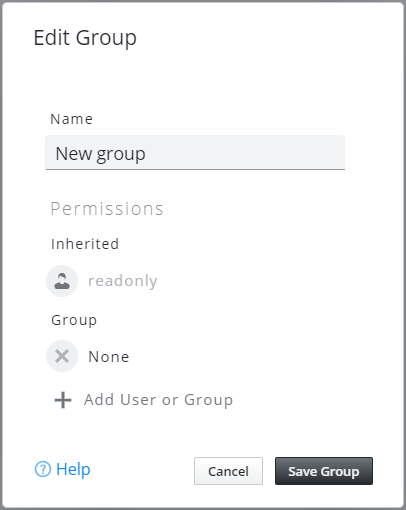Cancel editing the group
The width and height of the screenshot is (406, 510).
click(228, 471)
